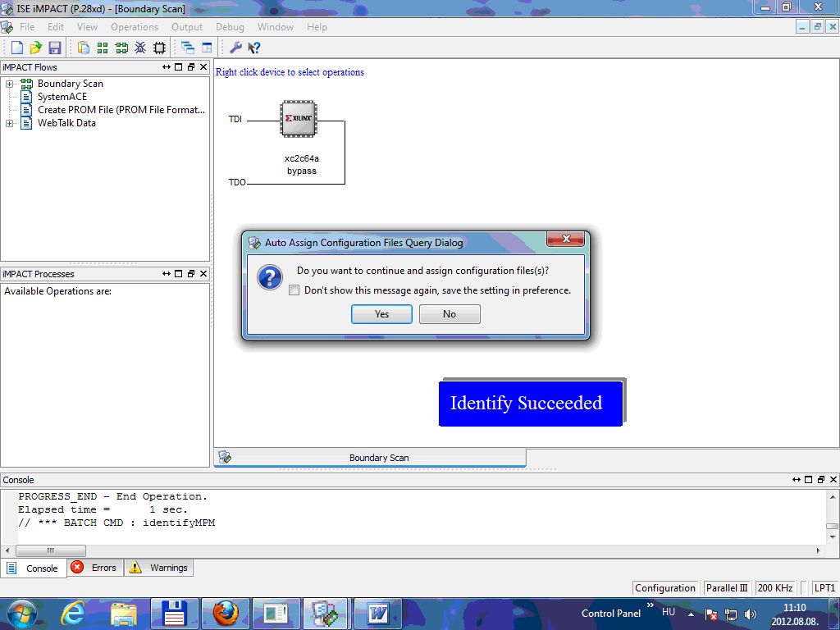This screenshot has height=630, width=840.
Task: Click the chip device toolbar icon
Action: [x=159, y=48]
